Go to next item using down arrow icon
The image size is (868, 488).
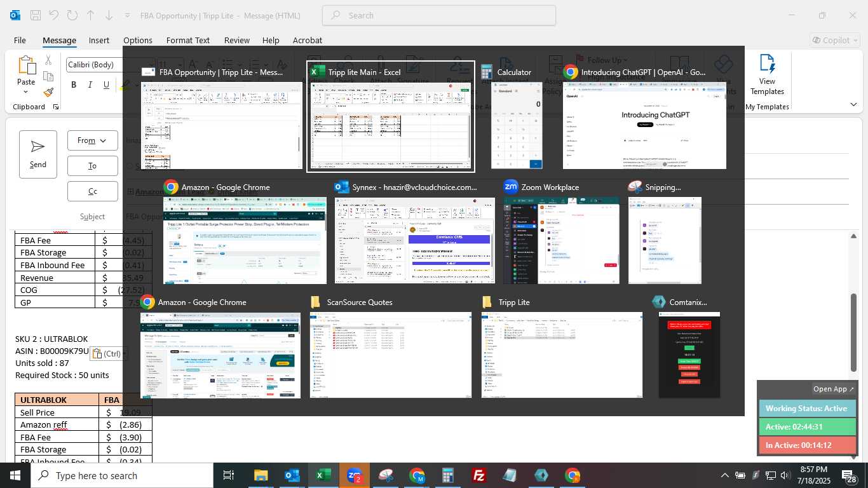tap(109, 15)
